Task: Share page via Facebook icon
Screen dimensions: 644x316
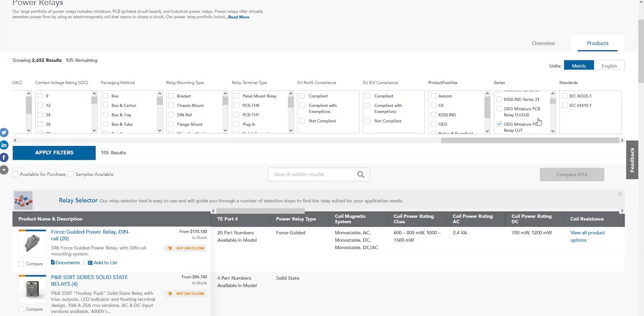Action: point(4,157)
